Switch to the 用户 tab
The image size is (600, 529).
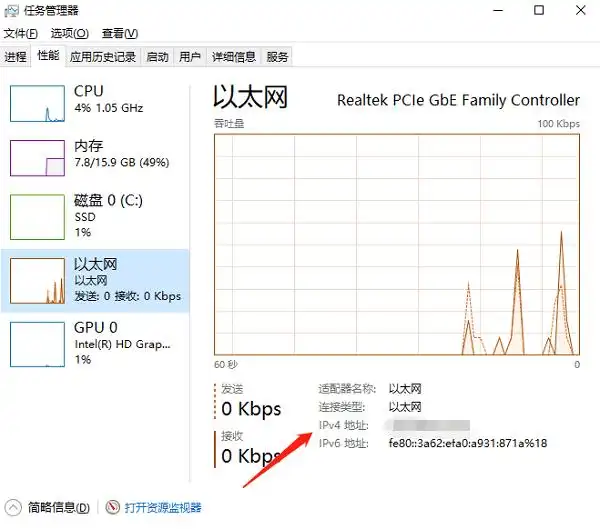click(189, 56)
